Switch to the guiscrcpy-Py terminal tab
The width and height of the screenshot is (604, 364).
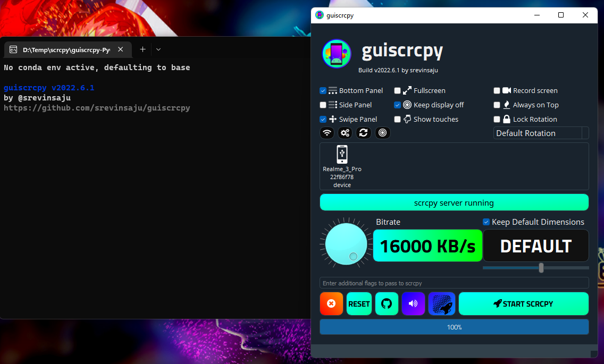65,49
